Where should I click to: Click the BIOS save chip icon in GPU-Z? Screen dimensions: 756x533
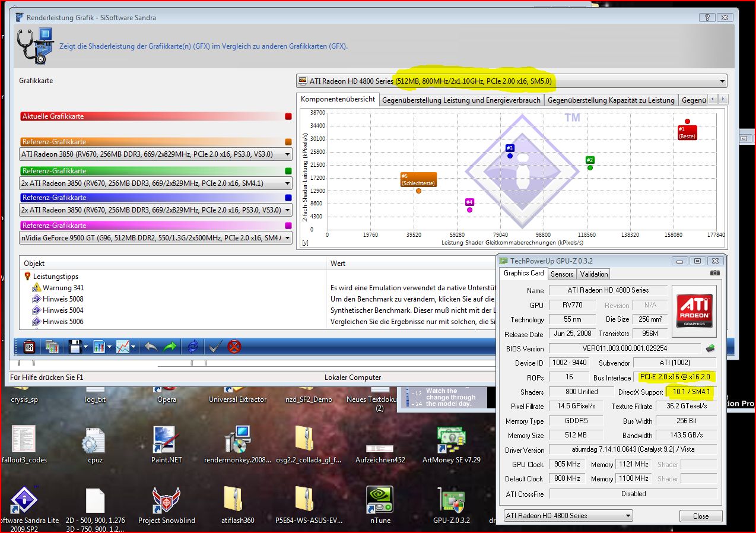(x=710, y=348)
